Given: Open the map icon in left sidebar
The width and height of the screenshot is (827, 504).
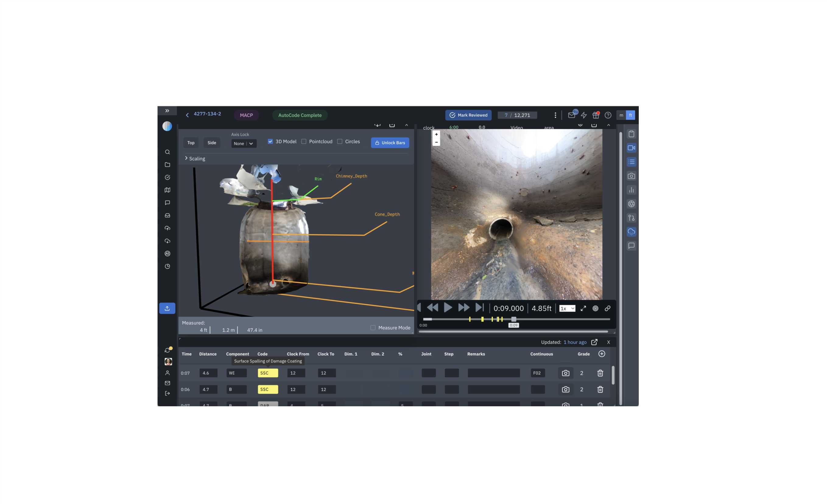Looking at the screenshot, I should tap(167, 190).
